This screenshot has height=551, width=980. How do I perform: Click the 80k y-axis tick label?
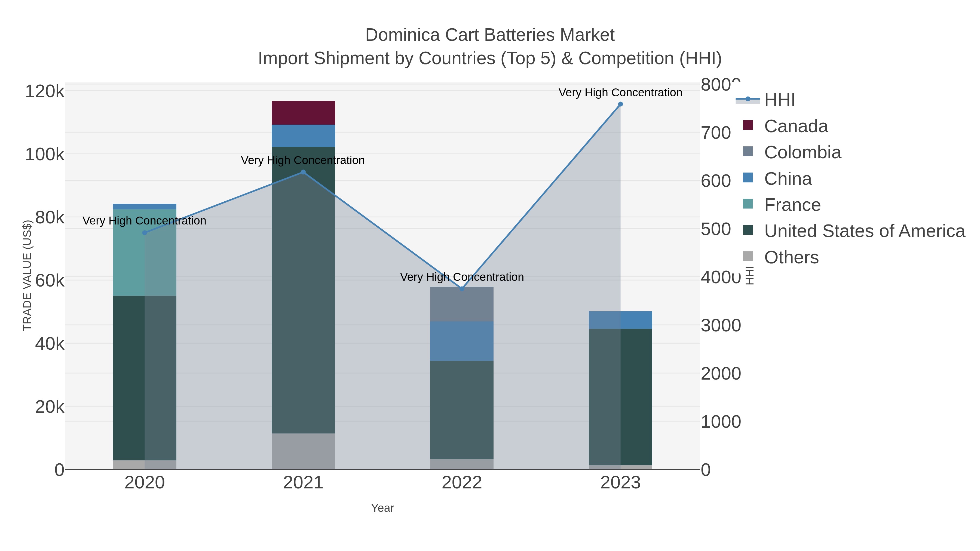(50, 218)
